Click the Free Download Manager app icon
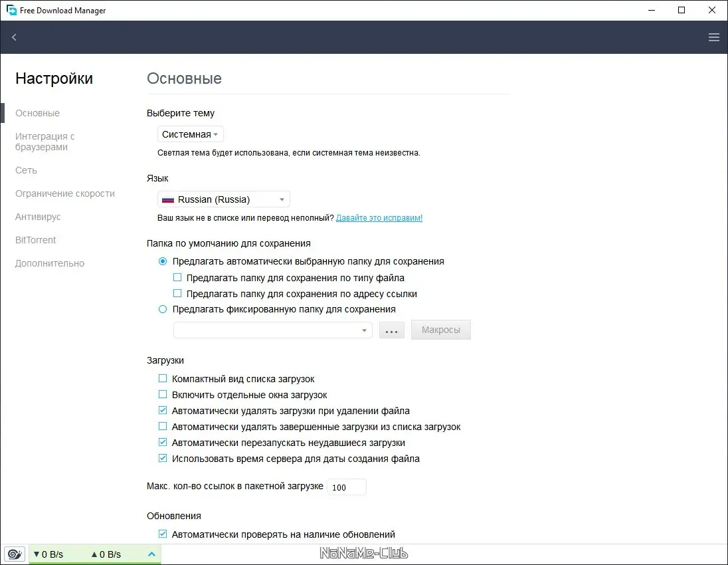The width and height of the screenshot is (728, 565). [x=11, y=10]
